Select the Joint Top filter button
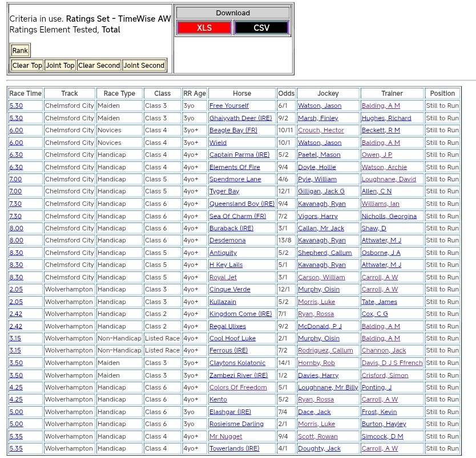 (60, 66)
